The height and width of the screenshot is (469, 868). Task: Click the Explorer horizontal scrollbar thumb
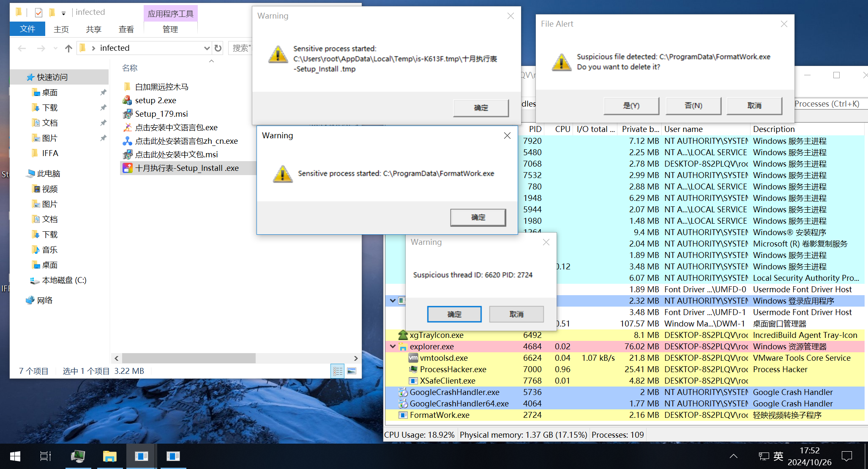(x=189, y=358)
